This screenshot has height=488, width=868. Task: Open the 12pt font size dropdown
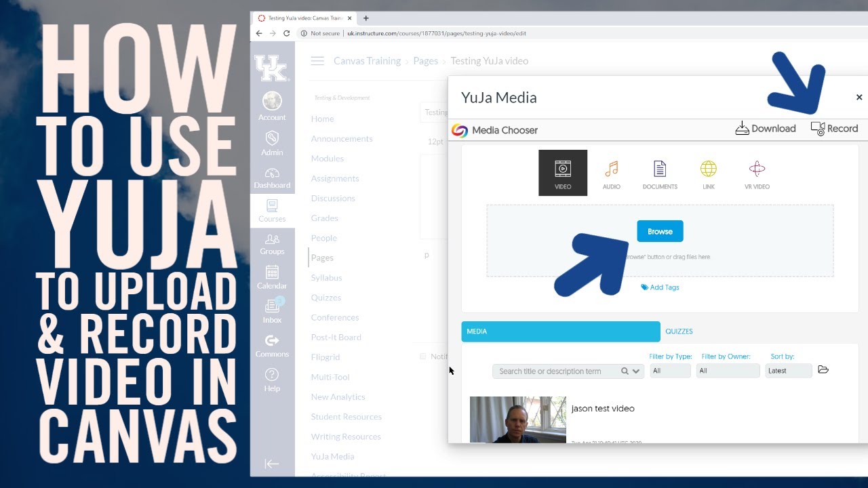click(435, 142)
